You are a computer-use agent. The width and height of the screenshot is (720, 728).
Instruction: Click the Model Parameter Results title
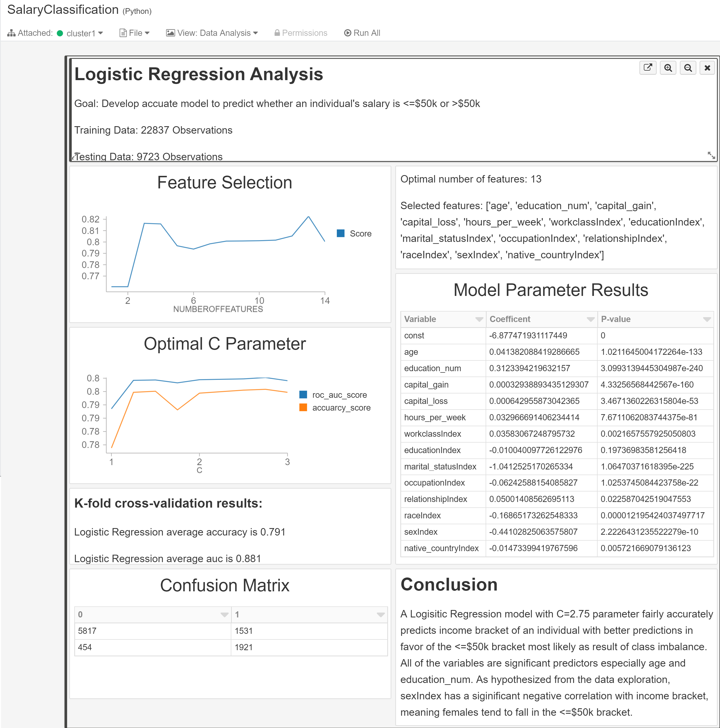551,290
